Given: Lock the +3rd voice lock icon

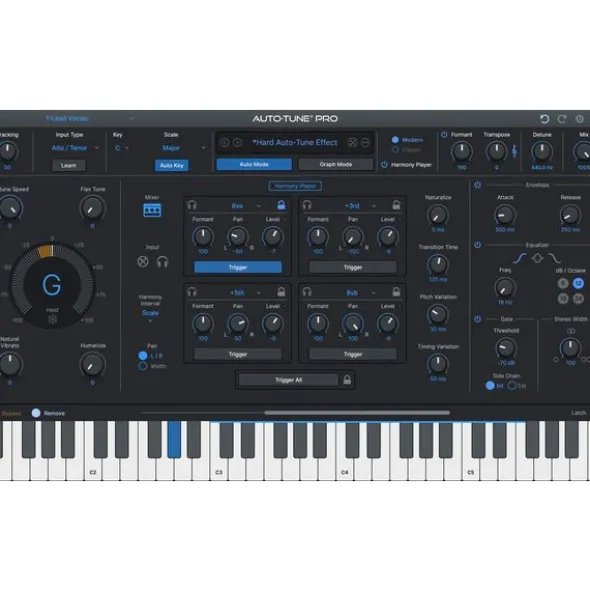Looking at the screenshot, I should [396, 205].
